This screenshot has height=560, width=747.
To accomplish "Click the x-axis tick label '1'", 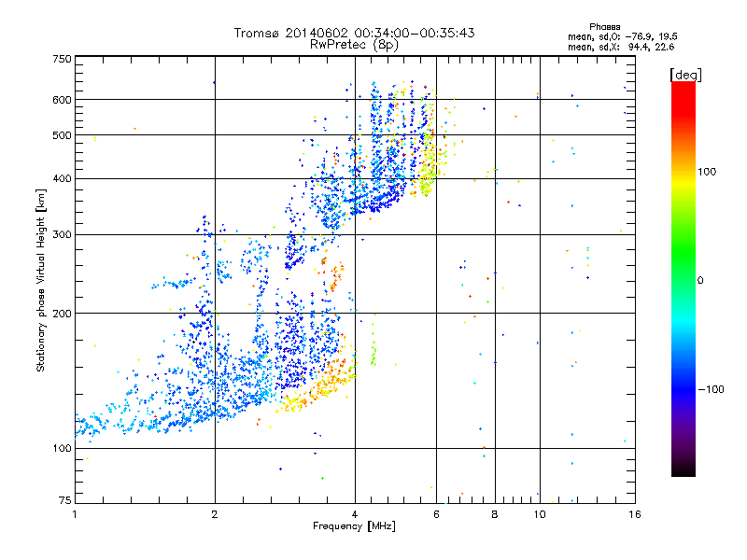I will point(75,514).
